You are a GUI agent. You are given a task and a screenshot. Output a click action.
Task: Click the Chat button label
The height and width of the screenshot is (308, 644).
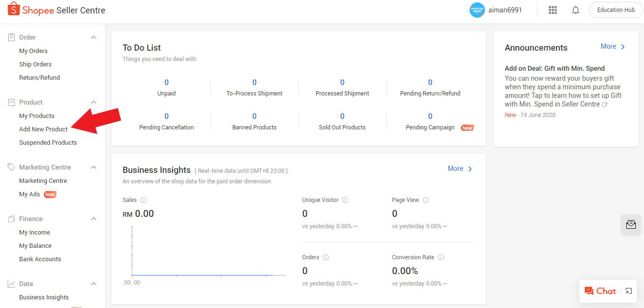[x=606, y=291]
